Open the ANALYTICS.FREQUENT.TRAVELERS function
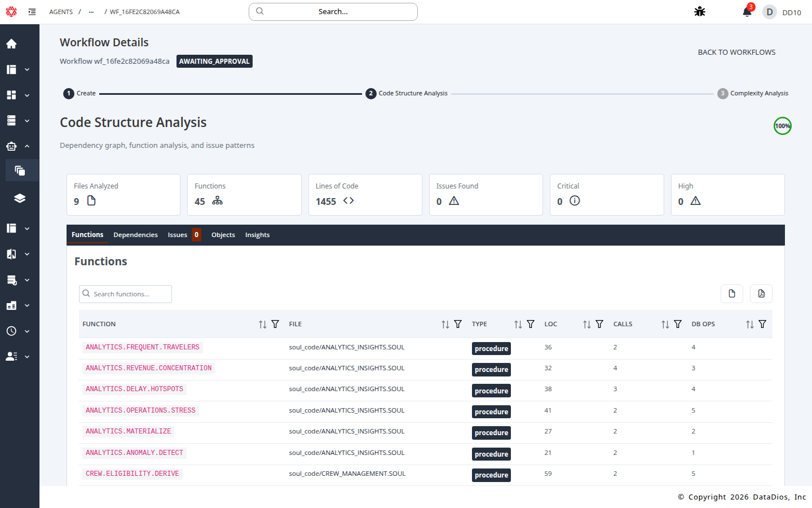The width and height of the screenshot is (812, 508). (142, 347)
